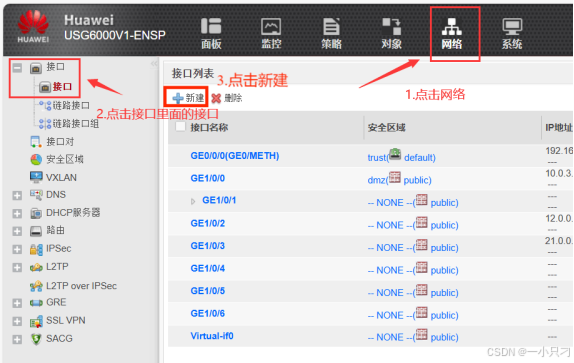Click the 接口名称 column header
This screenshot has height=363, width=574.
[x=209, y=127]
